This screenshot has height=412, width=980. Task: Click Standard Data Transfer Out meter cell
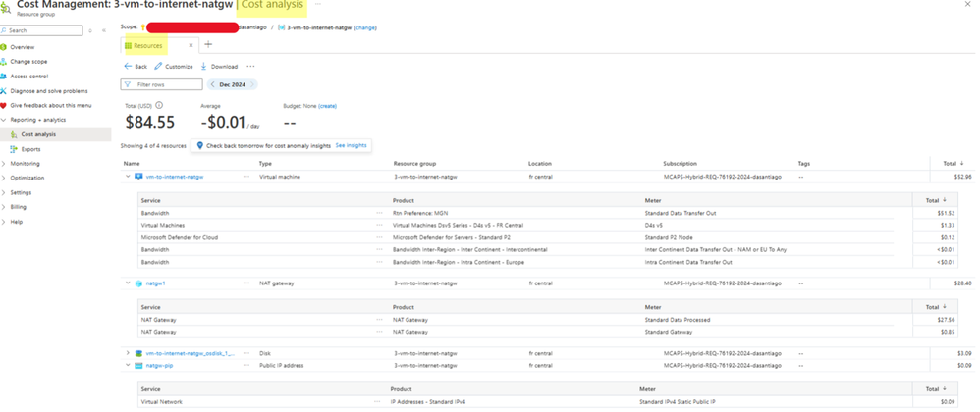[681, 213]
